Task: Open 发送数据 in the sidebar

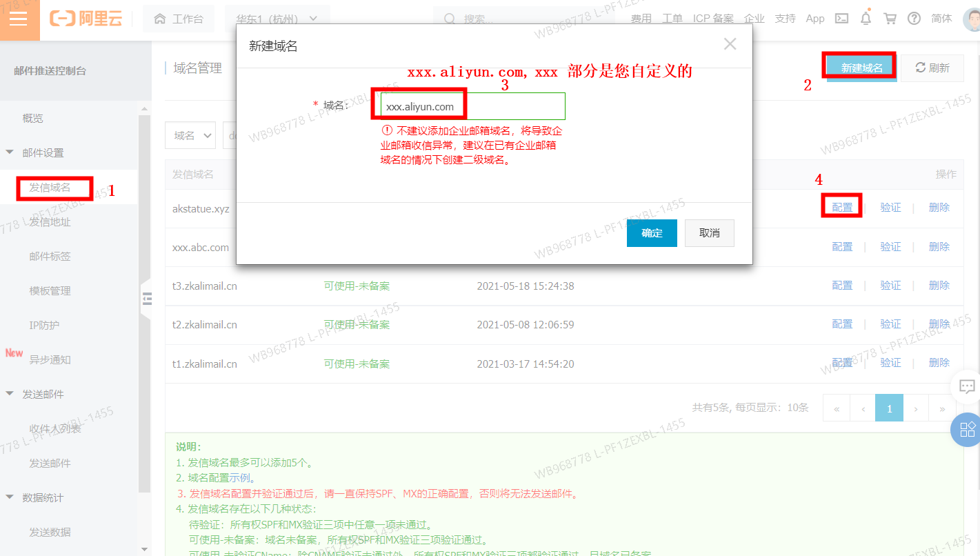Action: 50,532
